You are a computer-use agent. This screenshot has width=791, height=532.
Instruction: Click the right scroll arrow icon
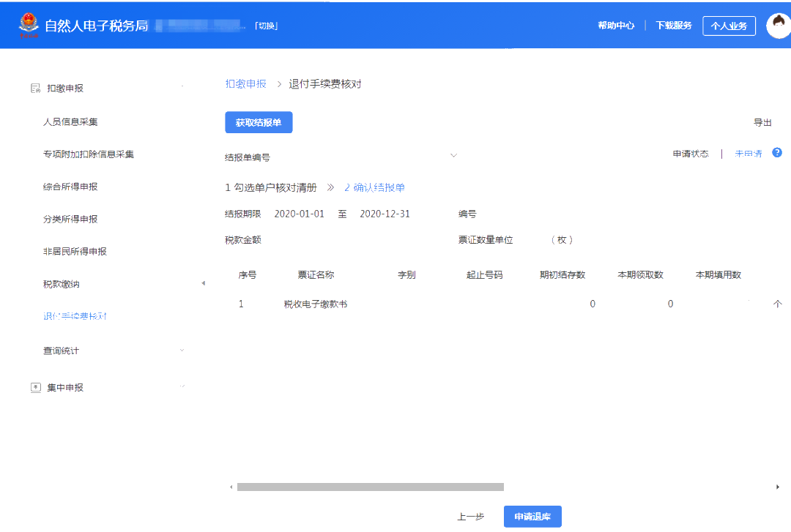click(779, 485)
